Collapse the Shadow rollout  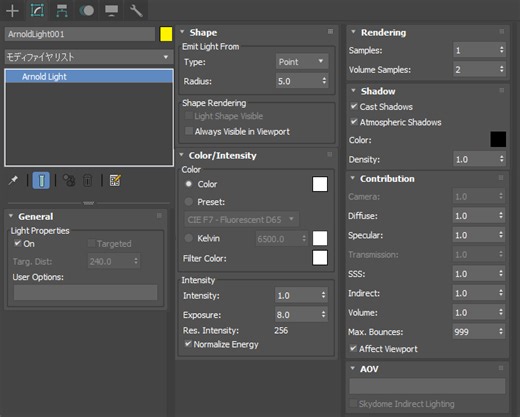tap(353, 91)
